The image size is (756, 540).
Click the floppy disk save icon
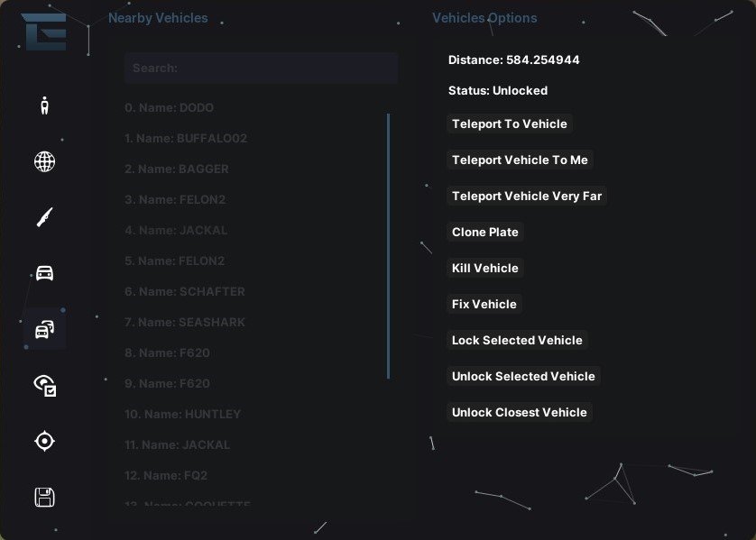pos(44,497)
